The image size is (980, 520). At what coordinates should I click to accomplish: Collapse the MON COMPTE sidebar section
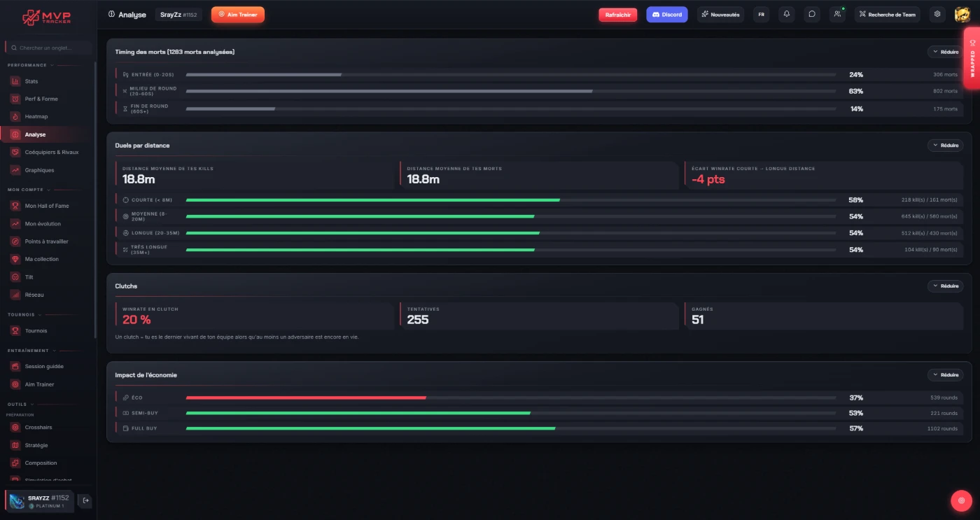[x=28, y=190]
